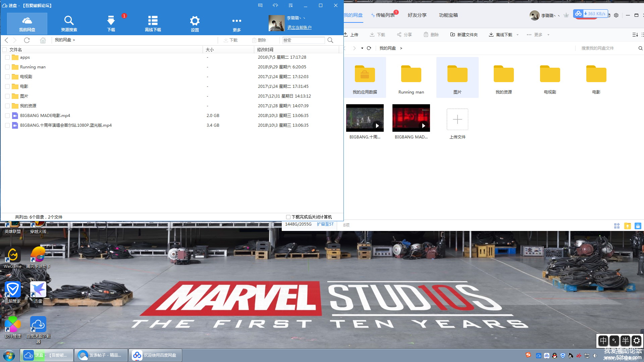644x362 pixels.
Task: Tick the checkbox for the apps folder
Action: (x=7, y=57)
